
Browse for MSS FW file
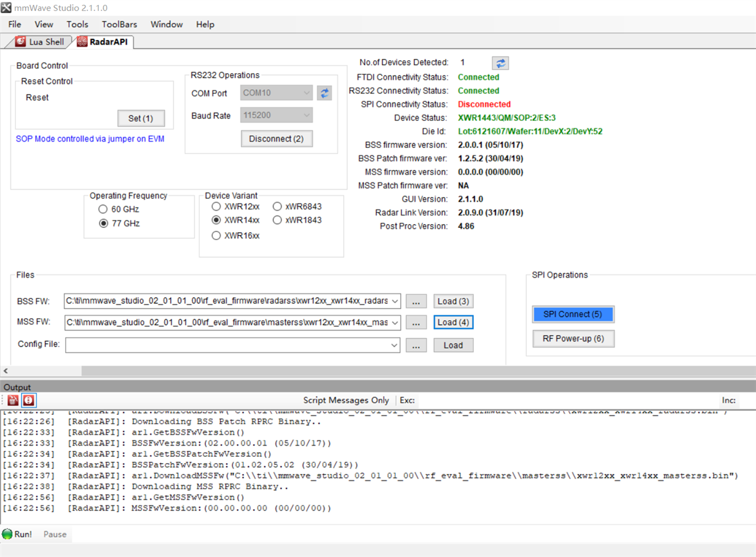pyautogui.click(x=416, y=322)
